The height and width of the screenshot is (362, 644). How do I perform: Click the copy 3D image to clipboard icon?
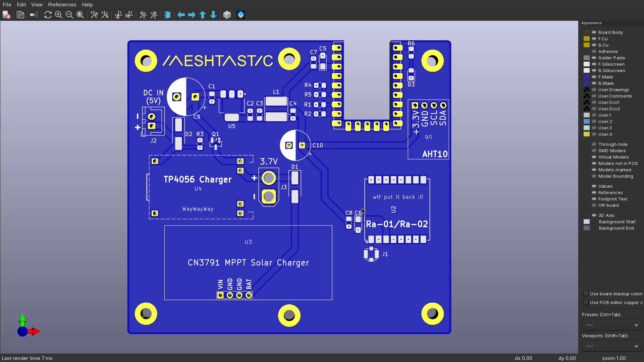tap(20, 15)
